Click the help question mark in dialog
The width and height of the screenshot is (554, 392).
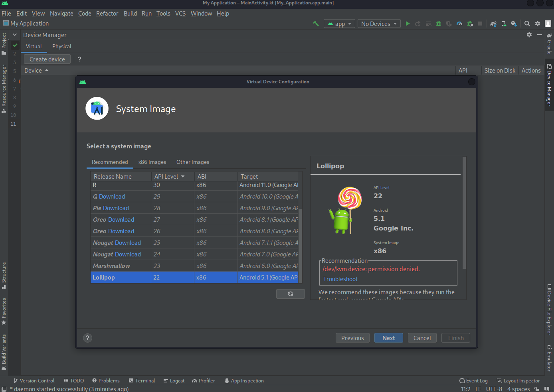pos(87,338)
